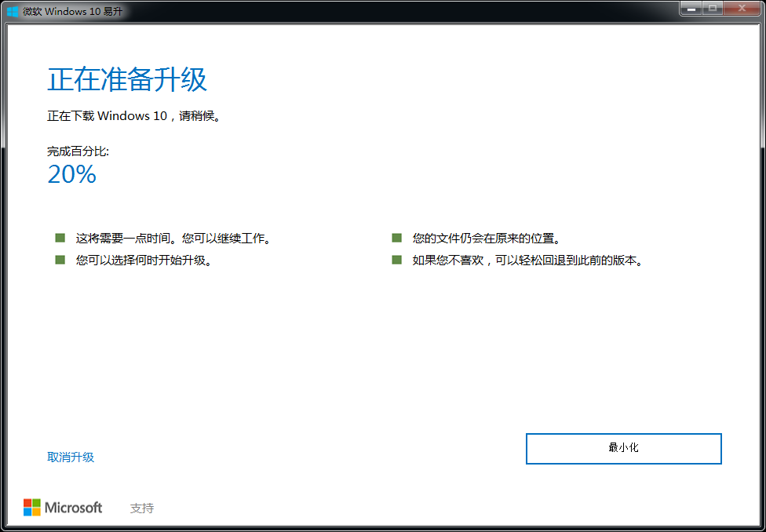Maximize the window via title bar button

713,9
